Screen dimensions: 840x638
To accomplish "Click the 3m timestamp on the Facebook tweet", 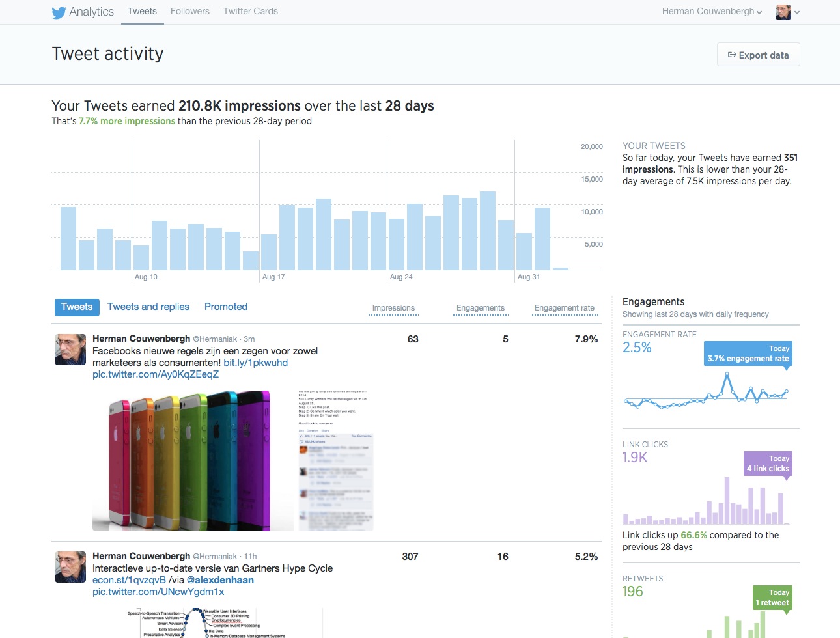I will pyautogui.click(x=249, y=339).
